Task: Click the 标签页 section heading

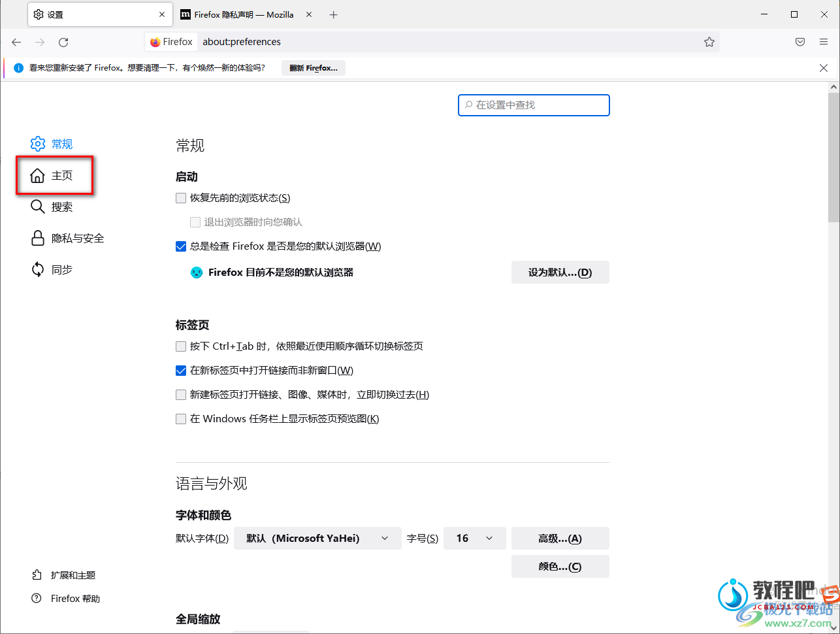Action: 193,325
